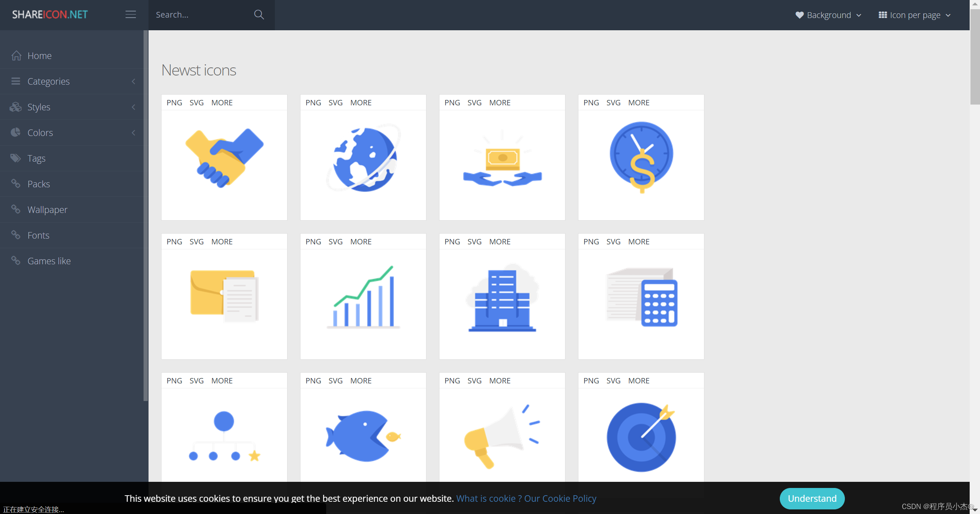Open the Background dropdown
This screenshot has width=980, height=514.
pyautogui.click(x=828, y=15)
